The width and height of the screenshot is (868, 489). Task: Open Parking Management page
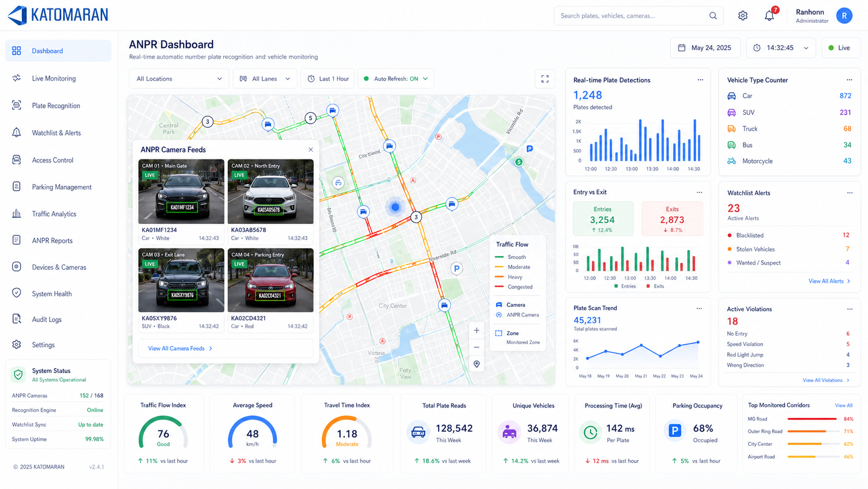point(58,187)
